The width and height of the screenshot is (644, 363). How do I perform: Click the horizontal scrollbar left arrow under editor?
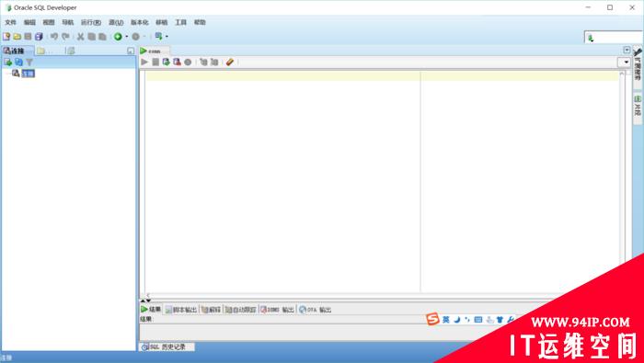(x=148, y=295)
